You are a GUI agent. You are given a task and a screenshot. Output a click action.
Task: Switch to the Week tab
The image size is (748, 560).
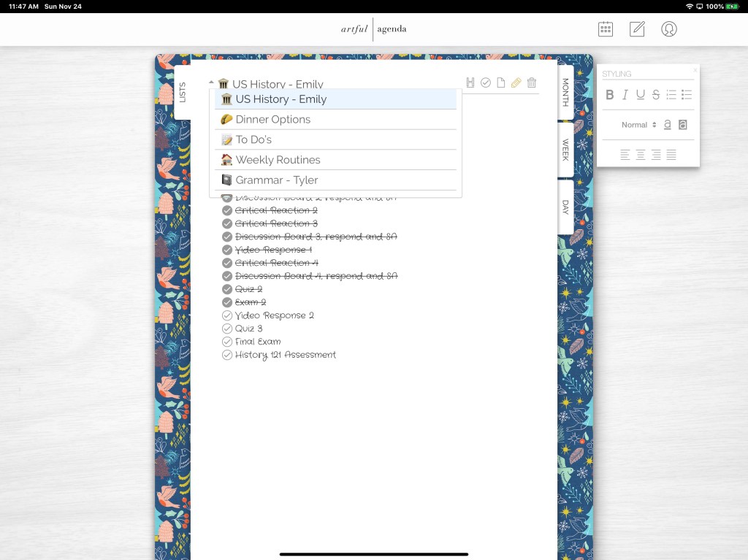pyautogui.click(x=565, y=150)
